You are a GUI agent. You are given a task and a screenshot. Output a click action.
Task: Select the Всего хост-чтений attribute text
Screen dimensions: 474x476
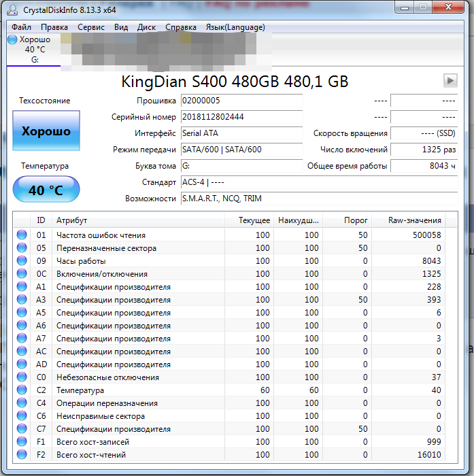click(x=91, y=455)
